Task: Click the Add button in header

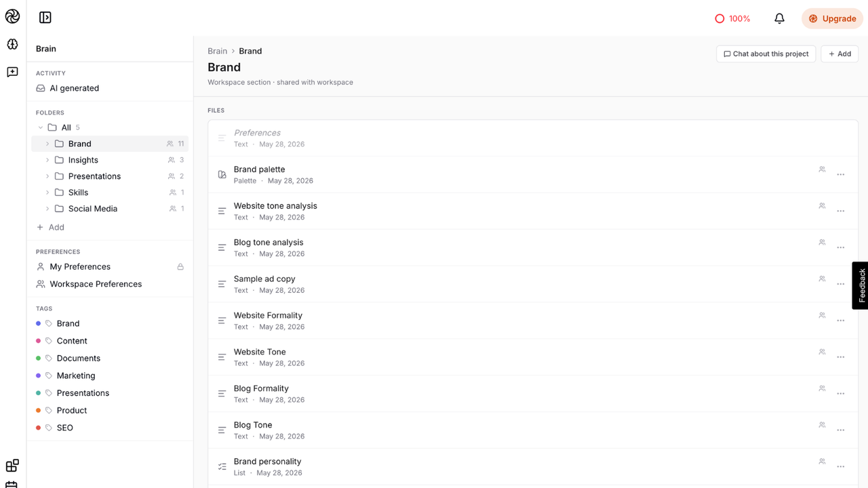Action: [x=840, y=54]
